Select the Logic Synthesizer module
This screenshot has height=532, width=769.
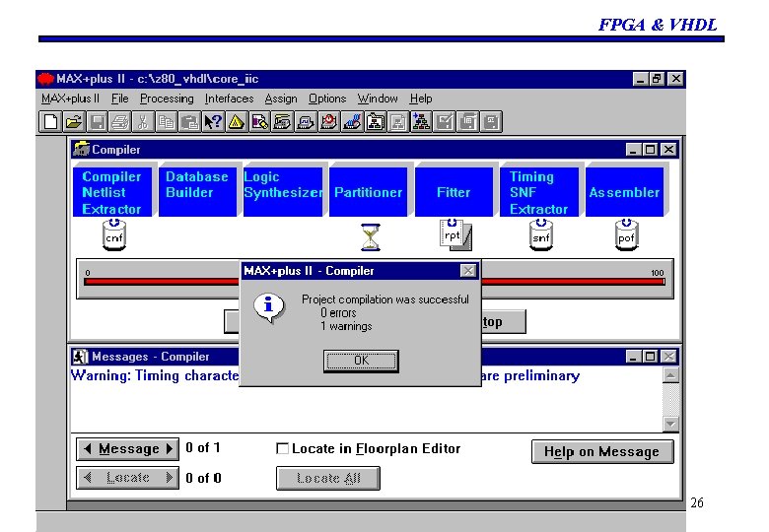[x=283, y=192]
